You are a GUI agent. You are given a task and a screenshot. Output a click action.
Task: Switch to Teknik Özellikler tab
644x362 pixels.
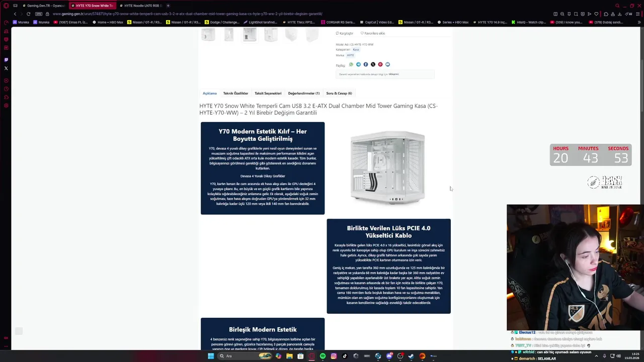[235, 93]
